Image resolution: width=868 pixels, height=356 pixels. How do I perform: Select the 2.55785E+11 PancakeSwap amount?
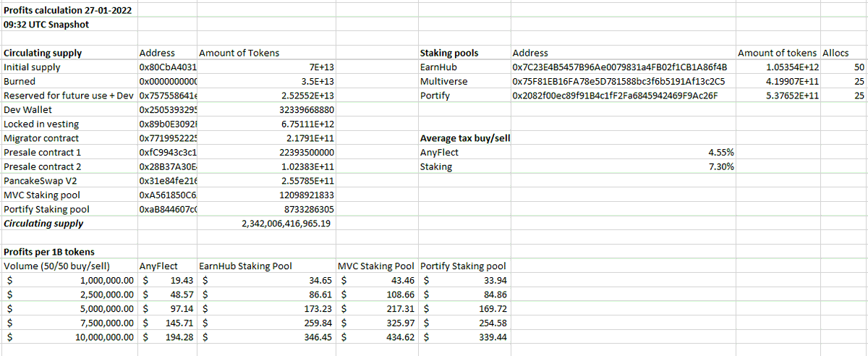307,181
